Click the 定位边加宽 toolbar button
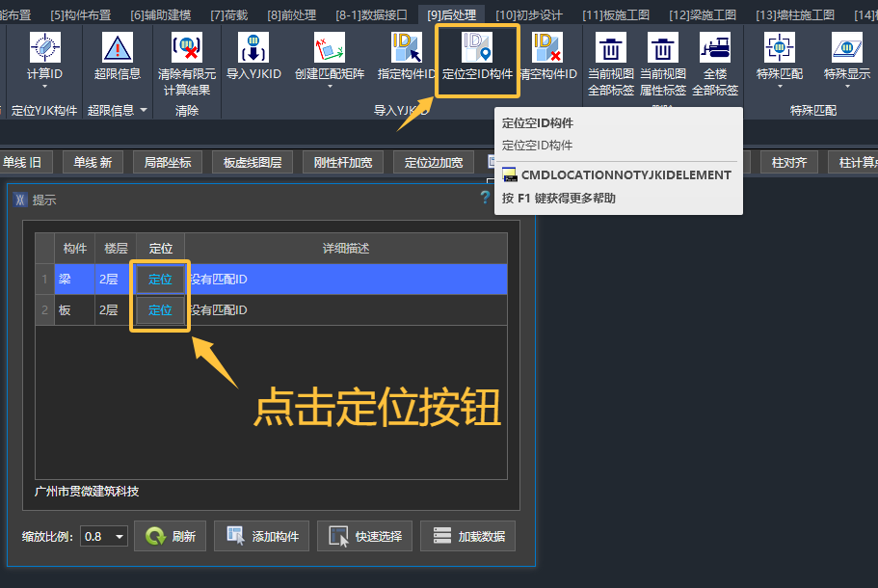The height and width of the screenshot is (588, 878). (434, 162)
